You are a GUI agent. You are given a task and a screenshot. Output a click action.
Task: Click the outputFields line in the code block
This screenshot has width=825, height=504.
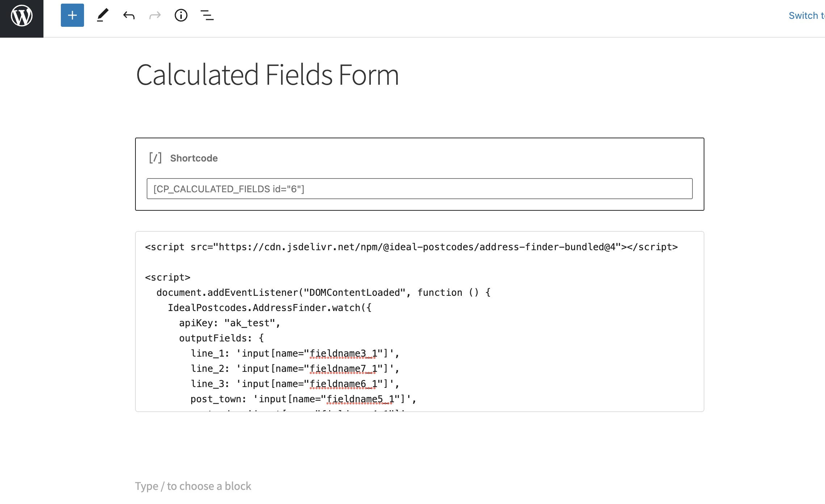[x=221, y=338]
